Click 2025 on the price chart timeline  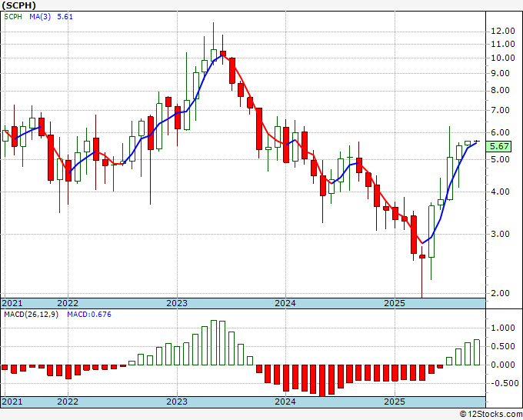pos(395,303)
